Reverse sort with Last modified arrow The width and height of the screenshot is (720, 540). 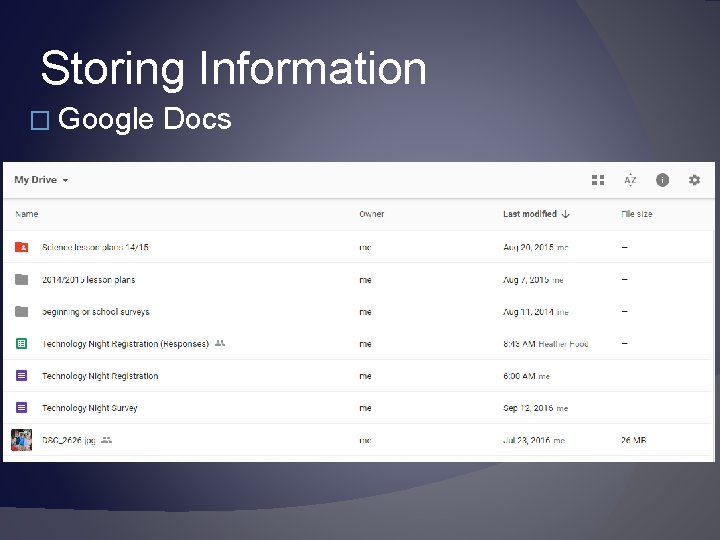[566, 214]
